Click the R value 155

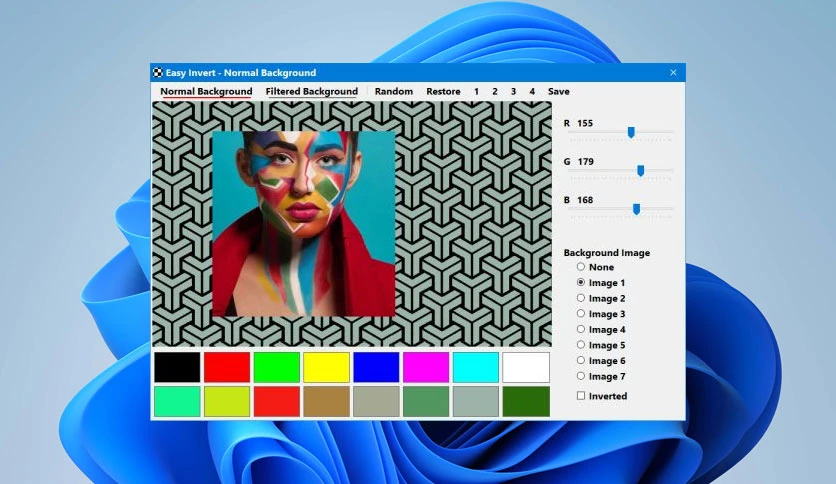coord(585,123)
